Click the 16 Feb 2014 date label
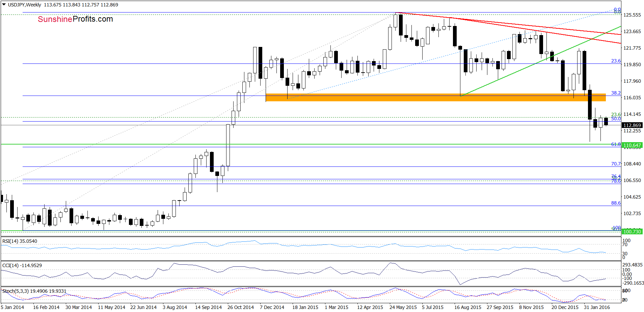Image resolution: width=644 pixels, height=312 pixels. (46, 307)
